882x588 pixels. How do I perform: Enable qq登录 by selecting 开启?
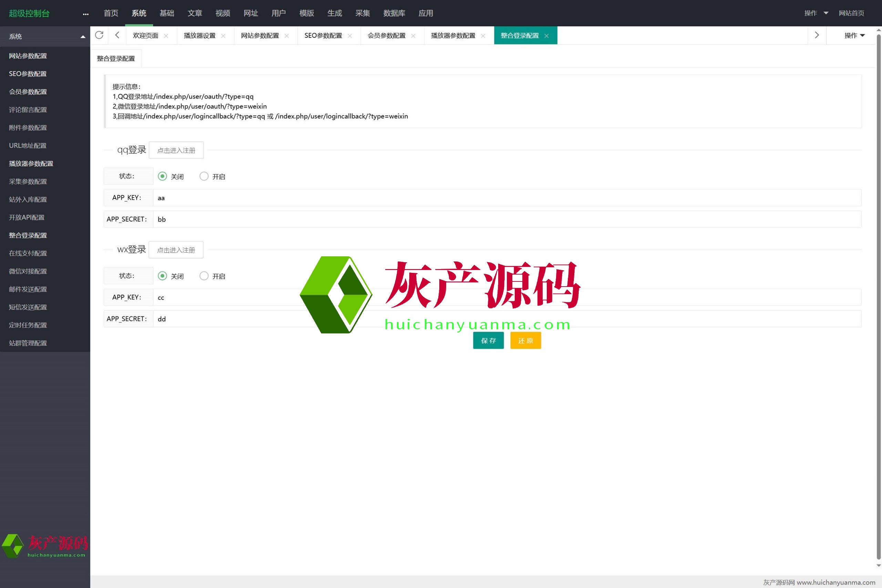pos(204,176)
